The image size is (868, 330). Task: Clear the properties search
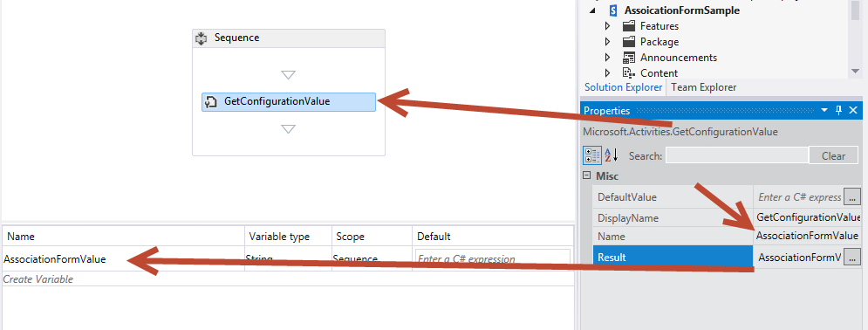click(x=833, y=155)
